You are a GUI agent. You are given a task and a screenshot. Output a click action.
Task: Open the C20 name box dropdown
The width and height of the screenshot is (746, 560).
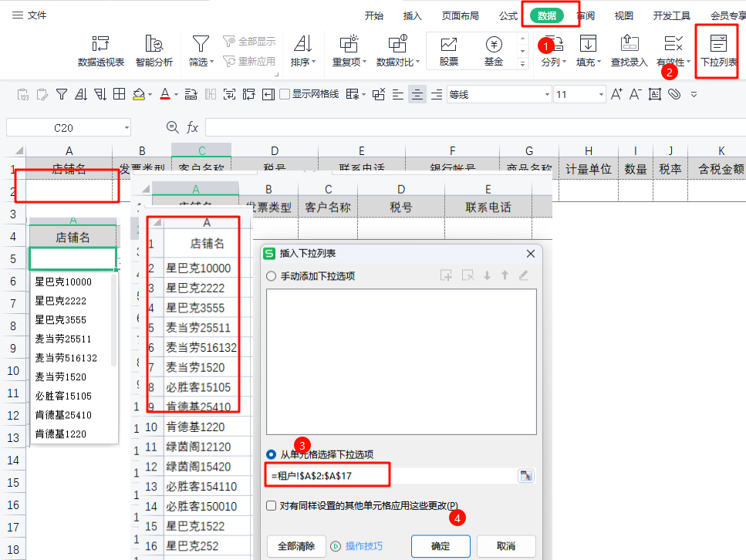coord(127,127)
